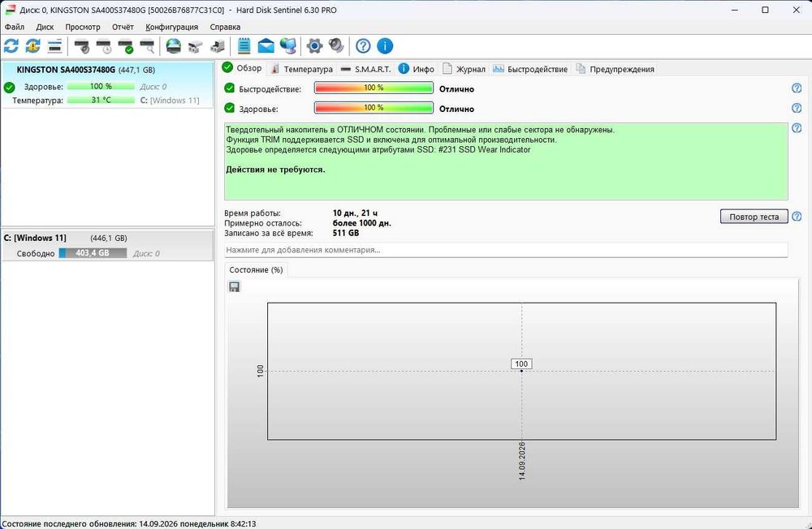Click the computer-with-drives toolbar icon
This screenshot has width=812, height=529.
[x=218, y=46]
